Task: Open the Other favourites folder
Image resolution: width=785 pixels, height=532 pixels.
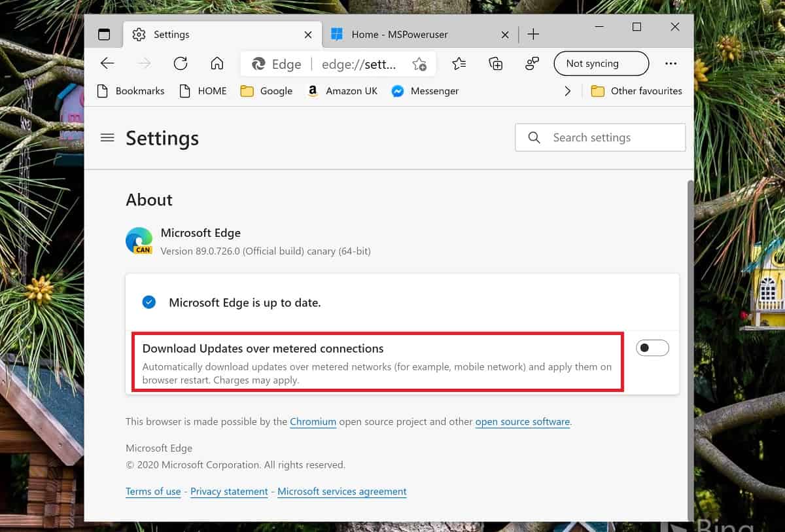Action: (637, 91)
